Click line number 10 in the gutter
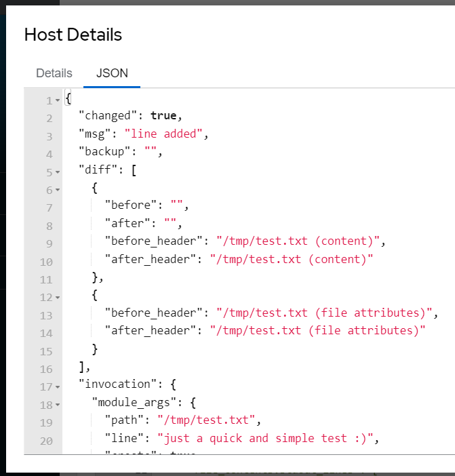455x476 pixels. [46, 260]
